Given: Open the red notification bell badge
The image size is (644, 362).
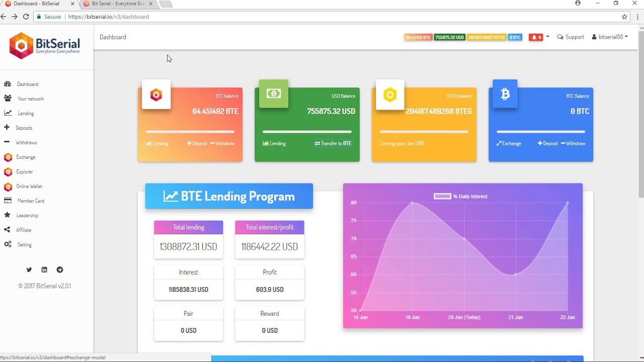Looking at the screenshot, I should tap(536, 37).
